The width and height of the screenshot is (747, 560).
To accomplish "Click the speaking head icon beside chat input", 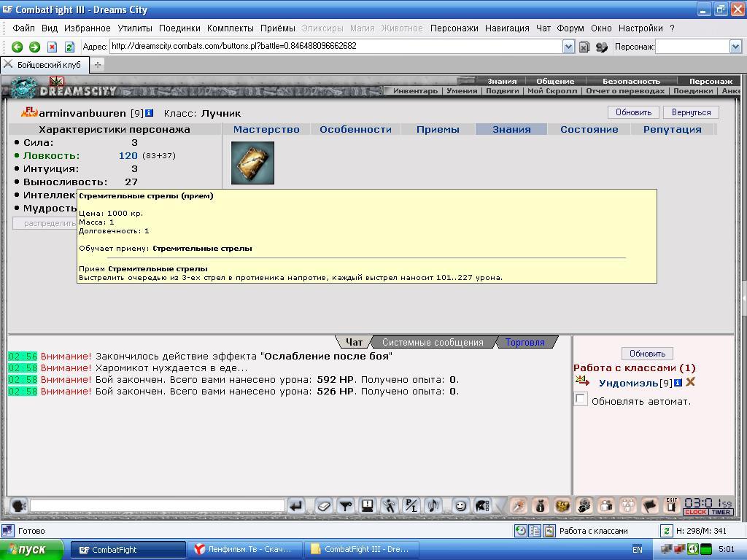I will (x=18, y=506).
